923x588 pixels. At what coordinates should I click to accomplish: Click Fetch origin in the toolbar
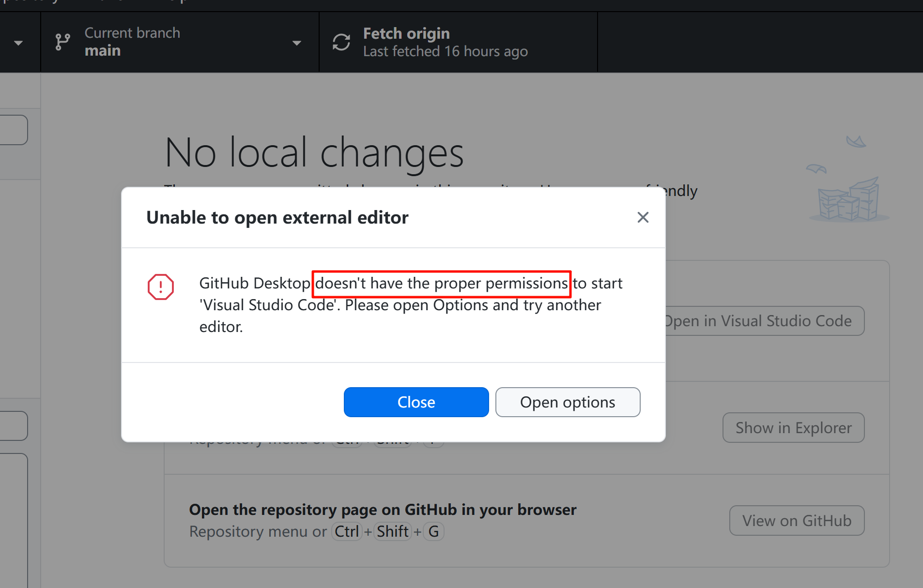(x=458, y=42)
